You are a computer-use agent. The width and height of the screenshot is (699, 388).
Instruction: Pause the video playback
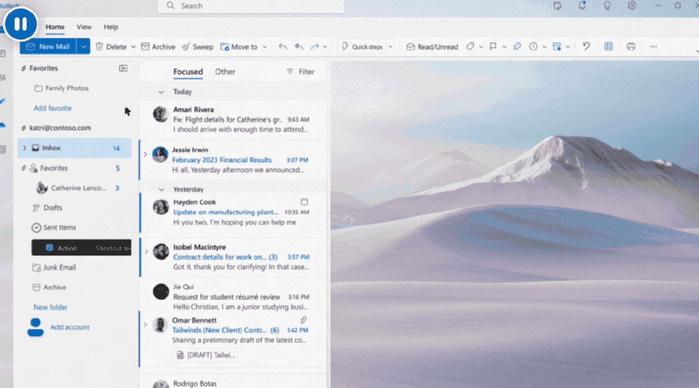[21, 24]
